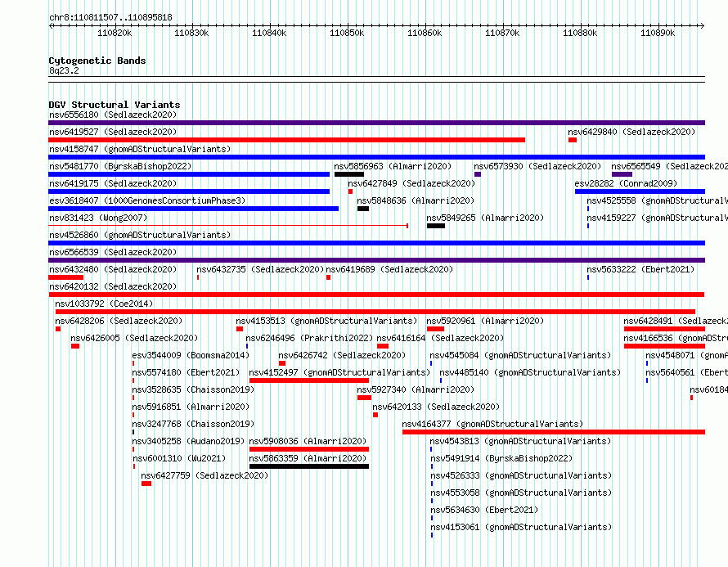Open nsv6426005 (Sedlazeck2020) label
The height and width of the screenshot is (567, 728).
pos(134,338)
